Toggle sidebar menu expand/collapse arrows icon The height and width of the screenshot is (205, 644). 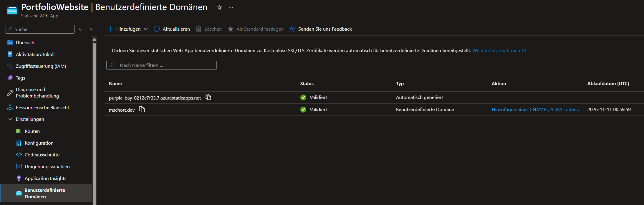coord(80,29)
